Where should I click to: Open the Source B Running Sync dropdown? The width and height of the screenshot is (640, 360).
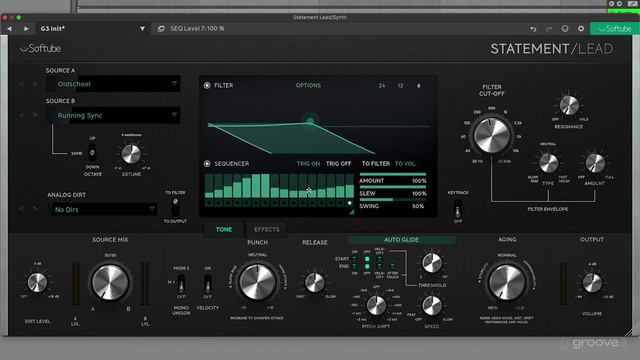113,116
